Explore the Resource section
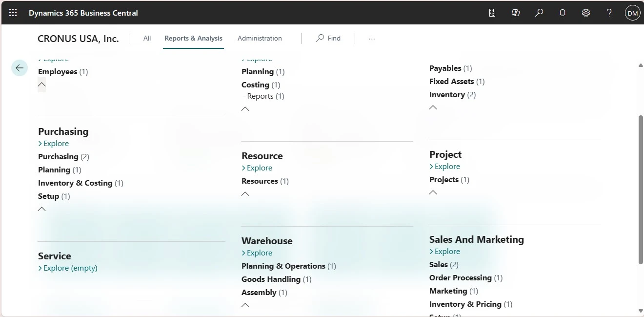The image size is (644, 317). [257, 168]
